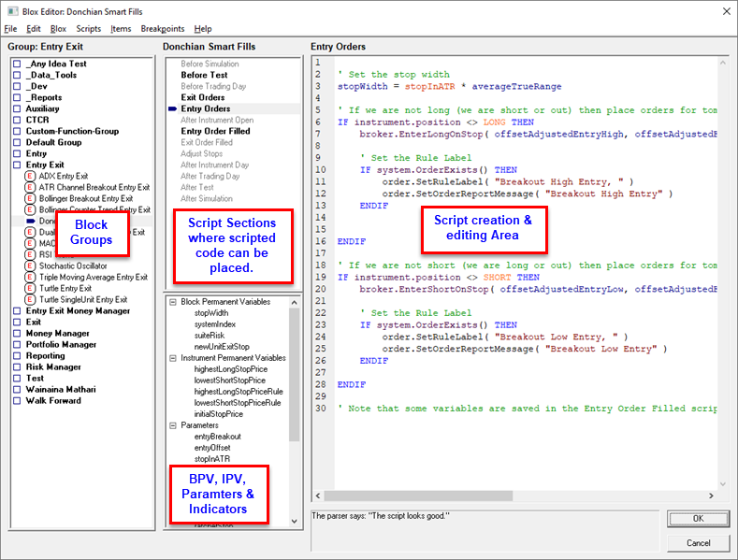This screenshot has height=560, width=738.
Task: Select the Stochastic Oscillator block icon
Action: 31,266
